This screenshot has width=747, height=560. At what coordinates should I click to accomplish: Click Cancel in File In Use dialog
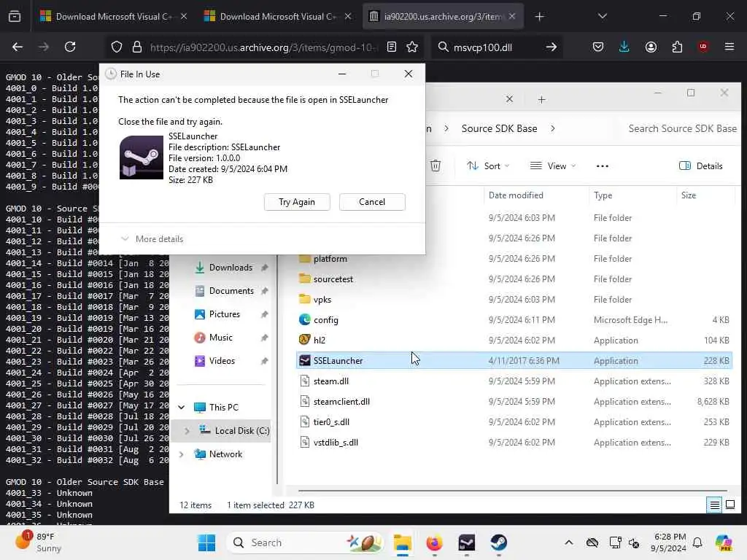coord(372,202)
